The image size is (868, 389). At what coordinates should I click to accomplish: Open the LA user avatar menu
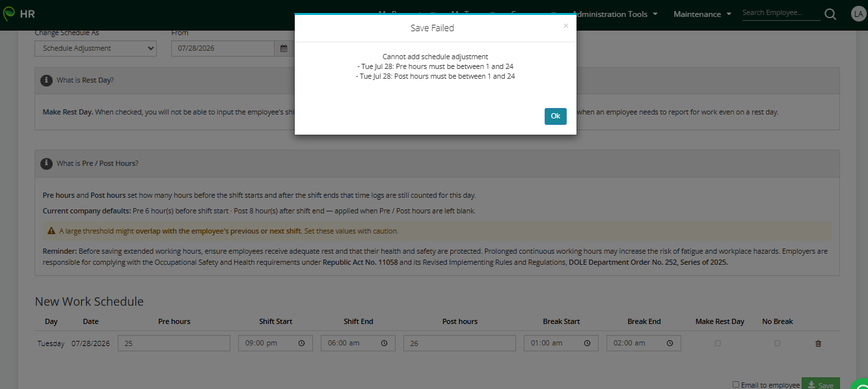click(x=858, y=14)
